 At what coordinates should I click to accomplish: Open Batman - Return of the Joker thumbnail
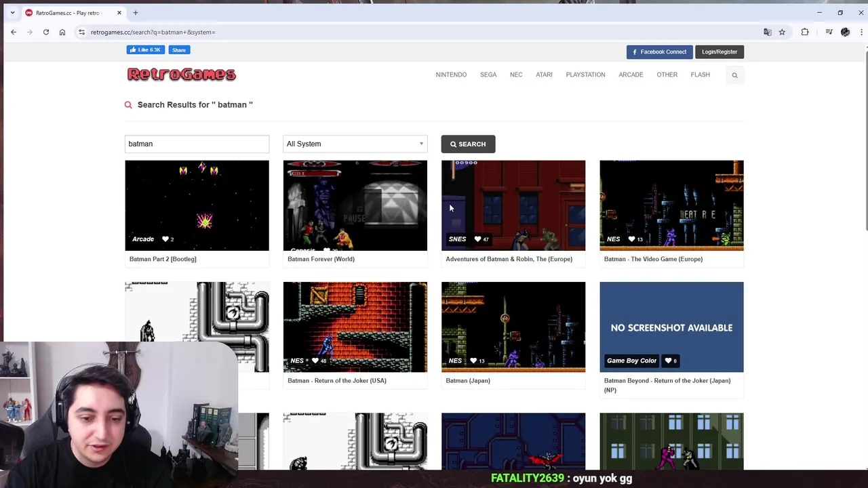[x=355, y=327]
